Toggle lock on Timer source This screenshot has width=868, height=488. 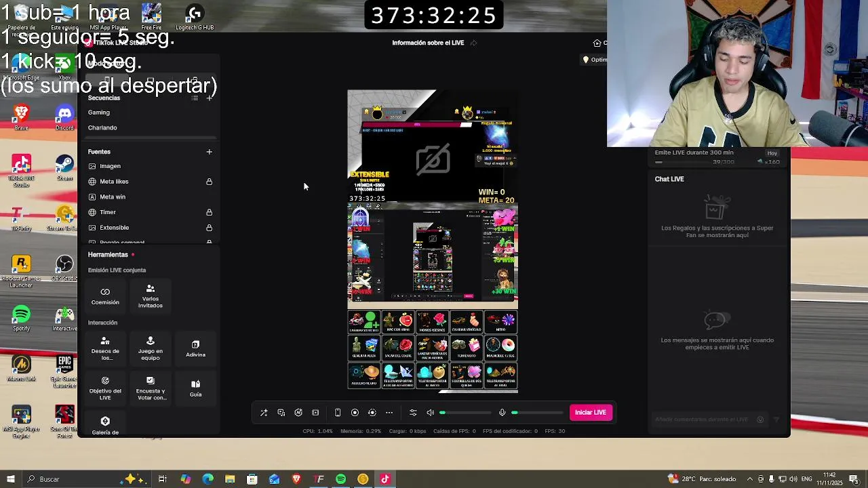[209, 212]
